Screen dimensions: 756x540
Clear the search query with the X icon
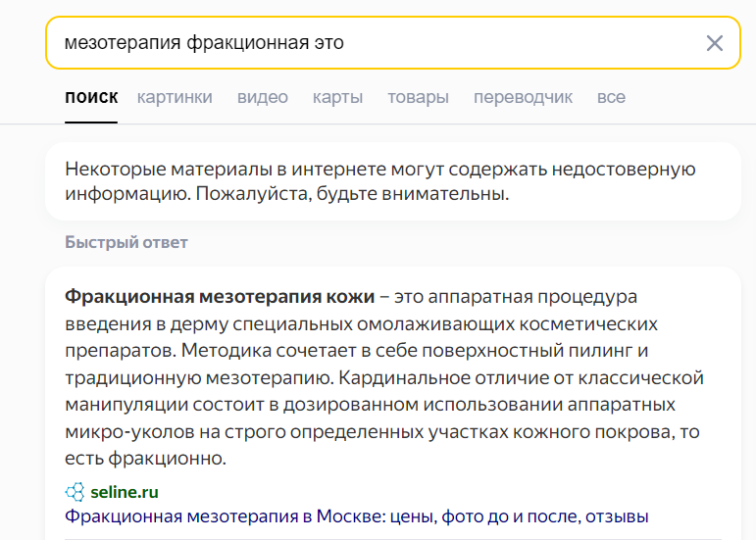pyautogui.click(x=715, y=43)
